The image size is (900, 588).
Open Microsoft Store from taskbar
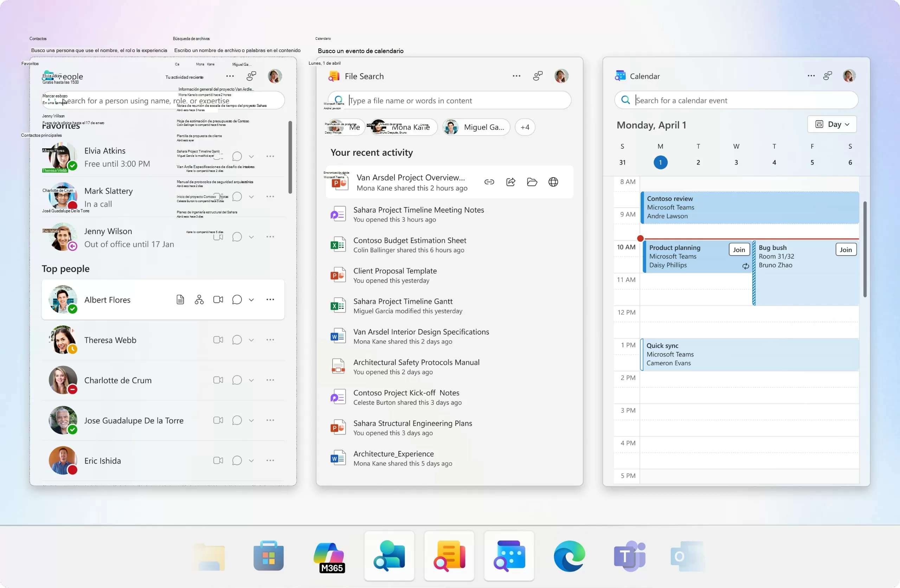coord(269,556)
